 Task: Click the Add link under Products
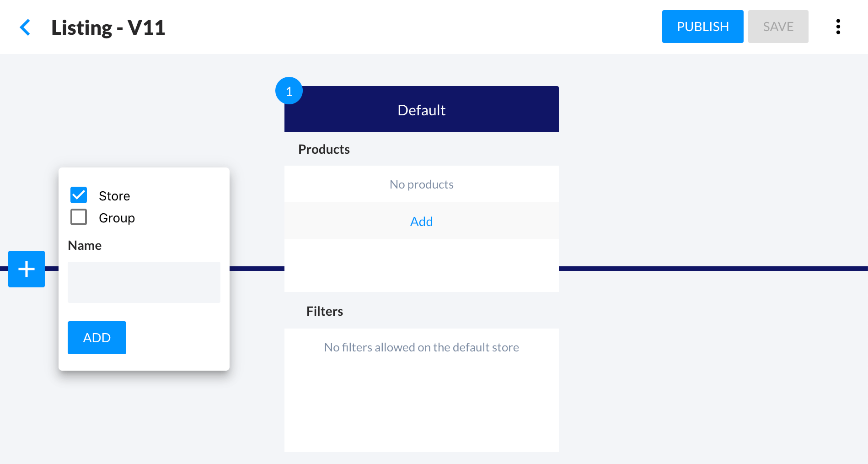(421, 221)
